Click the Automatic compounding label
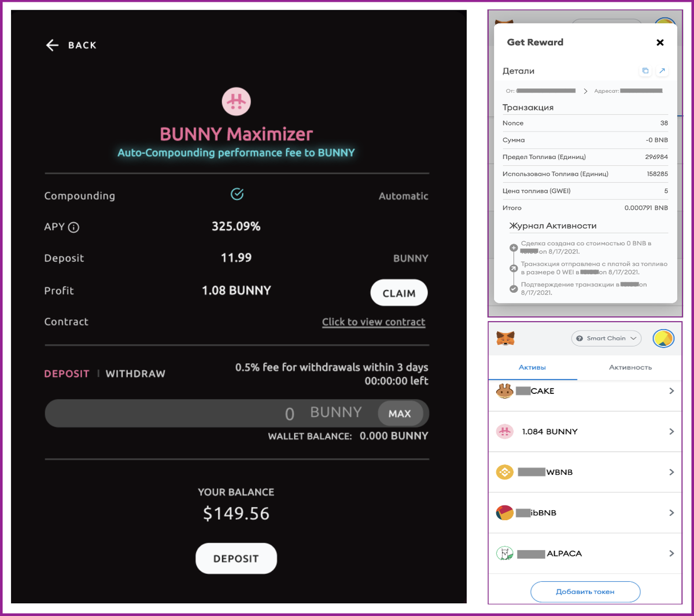Image resolution: width=694 pixels, height=616 pixels. click(404, 196)
